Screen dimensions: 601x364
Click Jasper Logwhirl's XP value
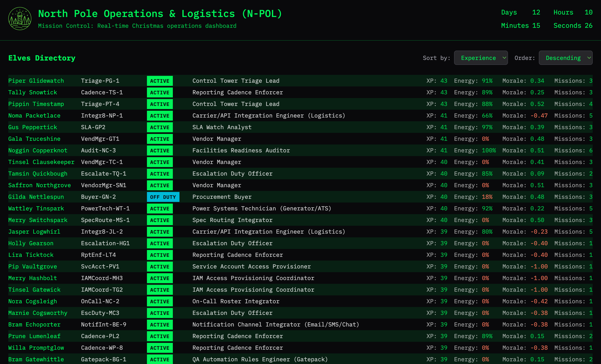click(444, 232)
